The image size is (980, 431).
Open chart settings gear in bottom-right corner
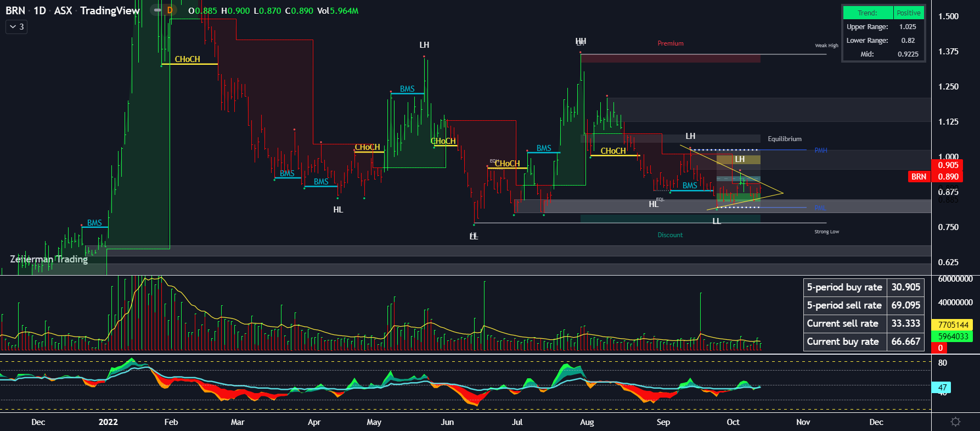[x=955, y=422]
